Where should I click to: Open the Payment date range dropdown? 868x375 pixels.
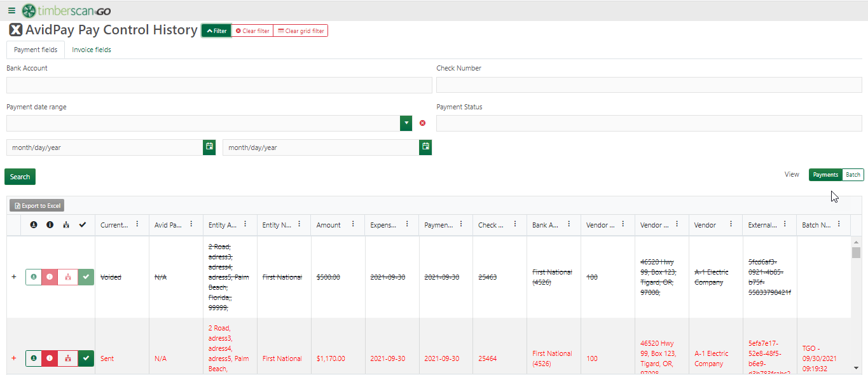(x=406, y=123)
